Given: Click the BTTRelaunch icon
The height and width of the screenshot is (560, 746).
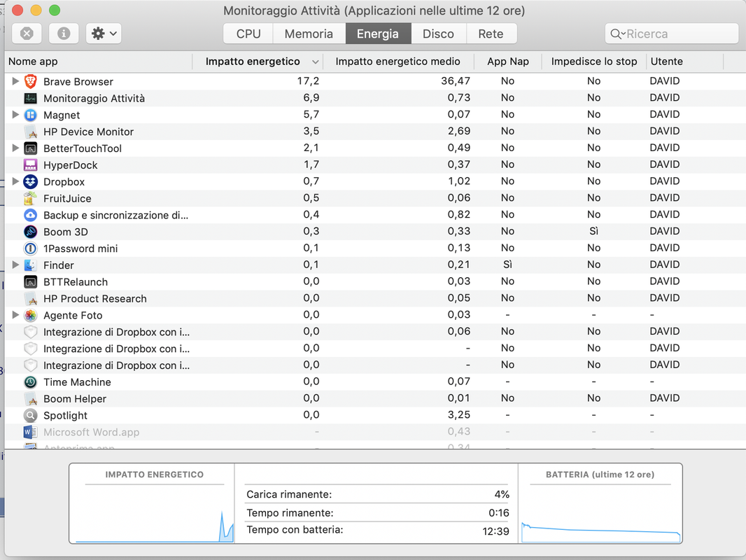Looking at the screenshot, I should (31, 282).
